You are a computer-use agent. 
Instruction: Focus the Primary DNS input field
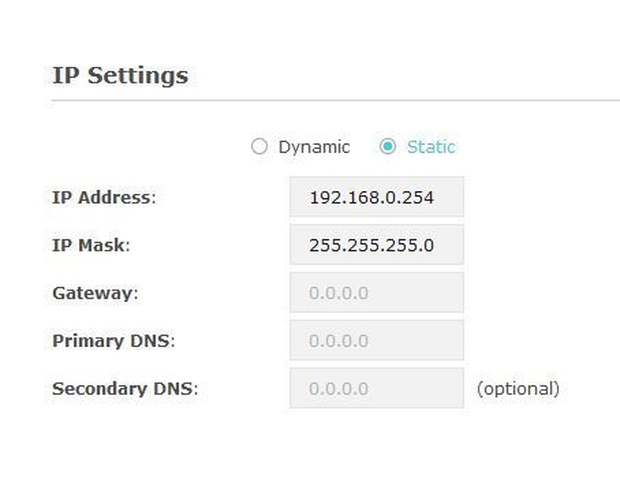pyautogui.click(x=376, y=341)
